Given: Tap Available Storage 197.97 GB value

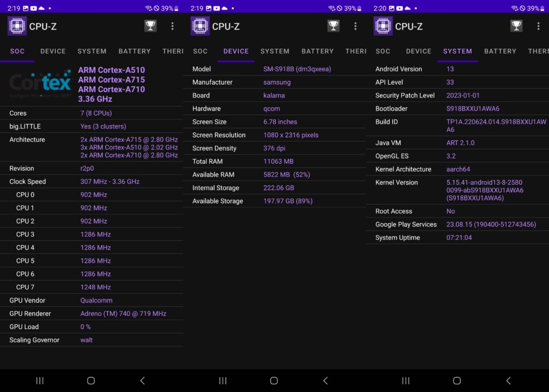Looking at the screenshot, I should [x=288, y=201].
